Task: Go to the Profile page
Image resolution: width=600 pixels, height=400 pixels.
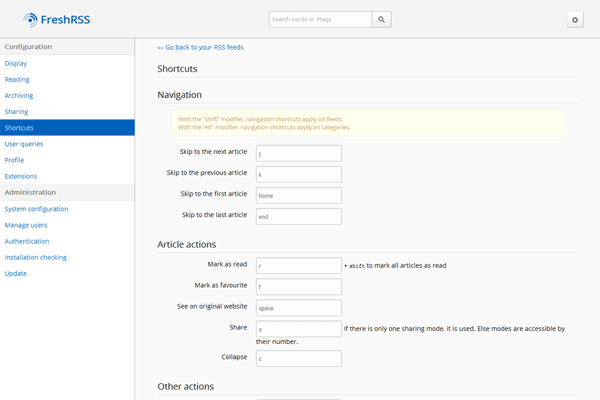Action: click(x=14, y=159)
